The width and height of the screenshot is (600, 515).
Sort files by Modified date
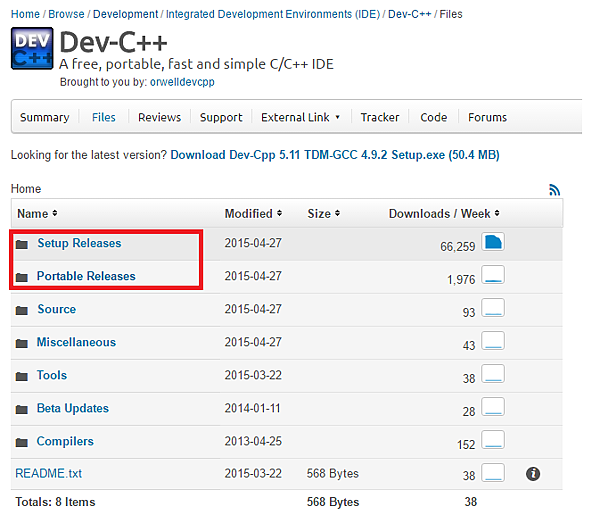pos(253,213)
